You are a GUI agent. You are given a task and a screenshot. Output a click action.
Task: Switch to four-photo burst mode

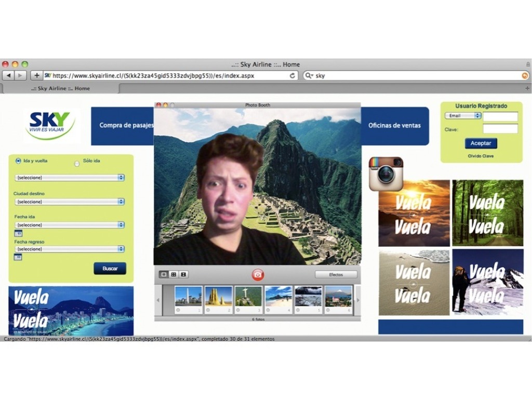point(174,274)
